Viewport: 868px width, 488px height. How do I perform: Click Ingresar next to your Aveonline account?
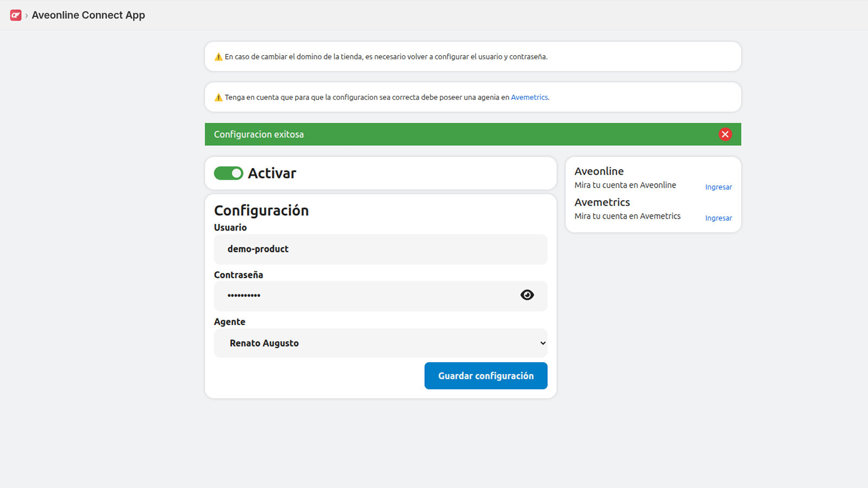(718, 187)
